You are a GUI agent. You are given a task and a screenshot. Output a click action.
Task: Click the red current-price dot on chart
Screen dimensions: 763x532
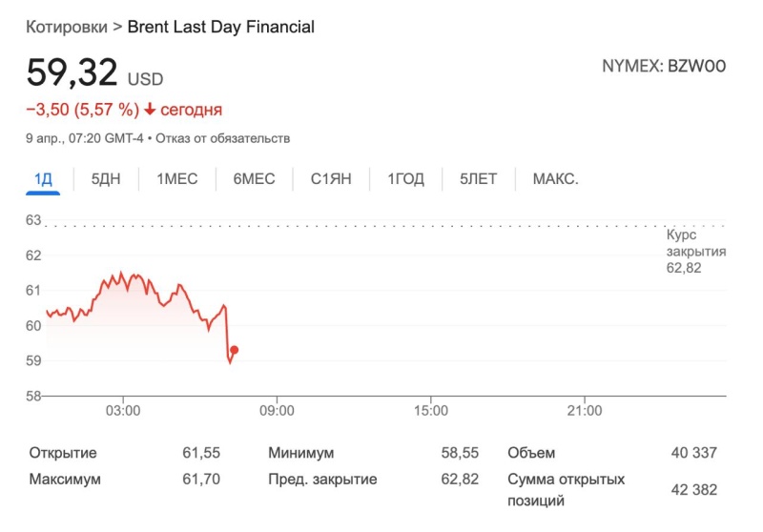coord(235,350)
